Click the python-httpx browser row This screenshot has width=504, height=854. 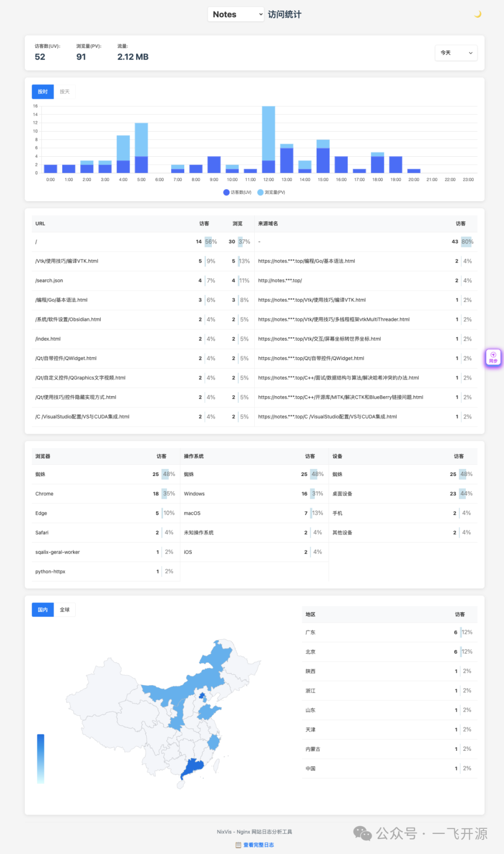pyautogui.click(x=106, y=572)
